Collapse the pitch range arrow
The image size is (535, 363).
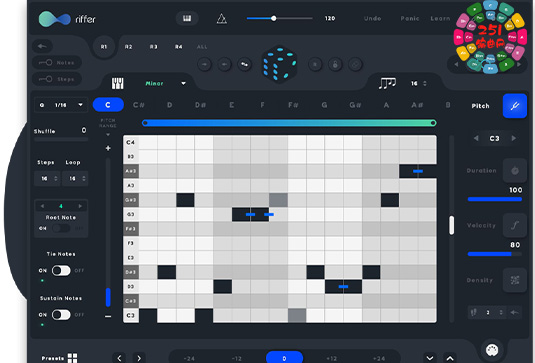[108, 134]
